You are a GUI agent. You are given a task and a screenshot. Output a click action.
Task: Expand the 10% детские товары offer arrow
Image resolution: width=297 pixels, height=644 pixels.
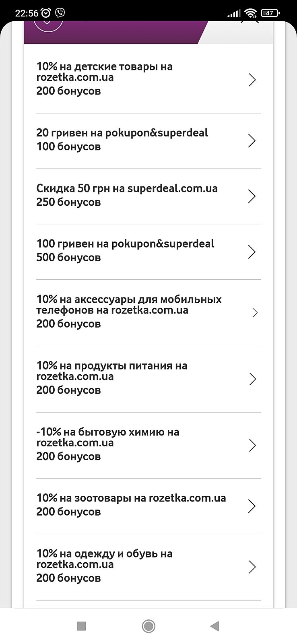coord(252,80)
